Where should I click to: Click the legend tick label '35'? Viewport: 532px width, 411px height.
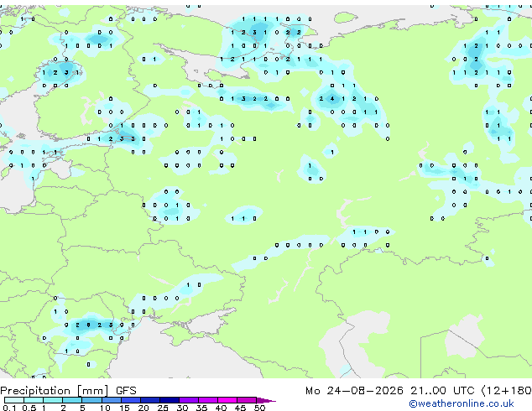click(x=201, y=408)
